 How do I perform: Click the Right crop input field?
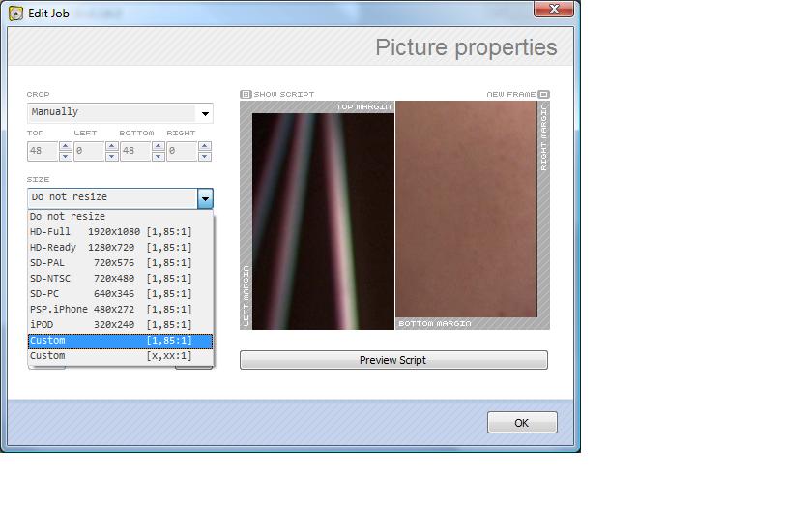click(183, 151)
